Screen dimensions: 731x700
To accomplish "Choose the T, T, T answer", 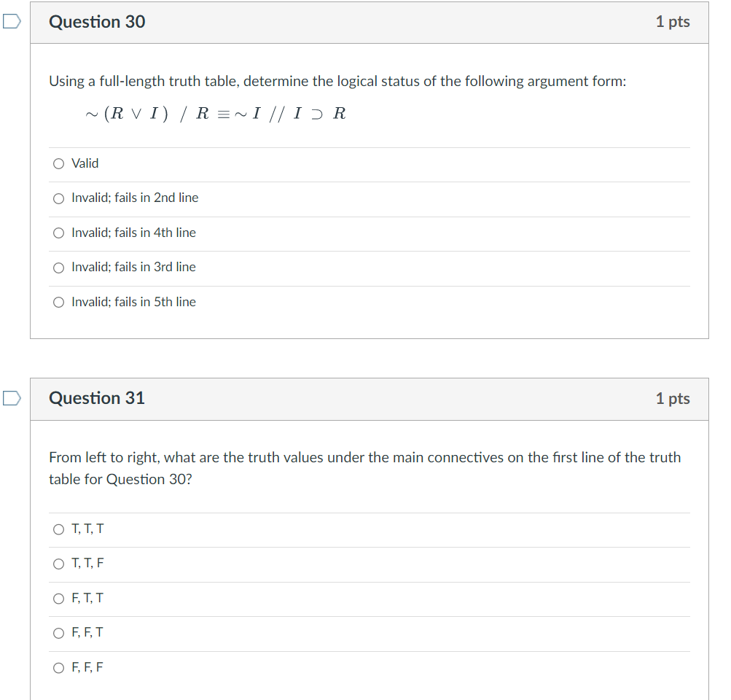I will pyautogui.click(x=58, y=529).
